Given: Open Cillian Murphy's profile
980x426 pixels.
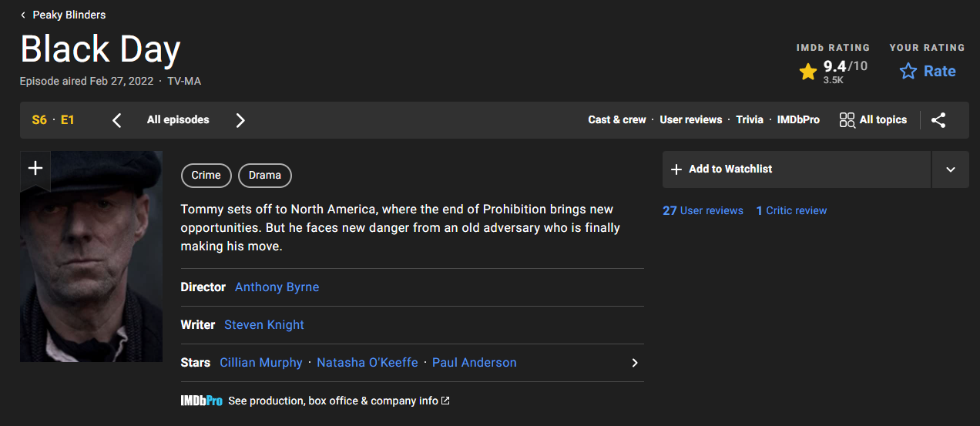Looking at the screenshot, I should pyautogui.click(x=261, y=363).
